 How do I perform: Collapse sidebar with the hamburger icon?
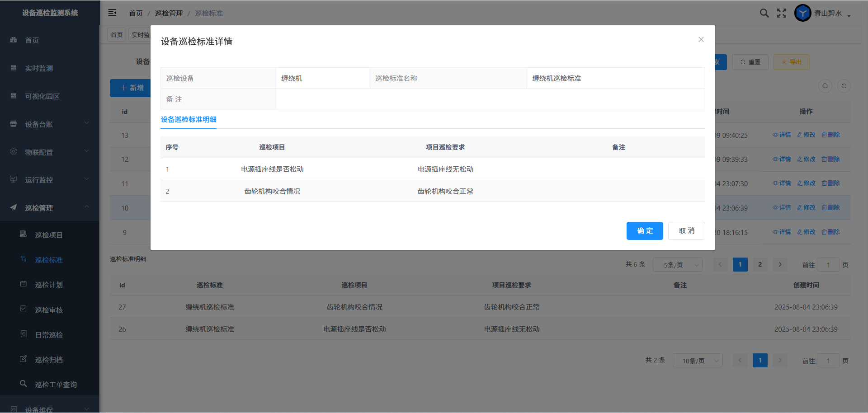point(112,13)
